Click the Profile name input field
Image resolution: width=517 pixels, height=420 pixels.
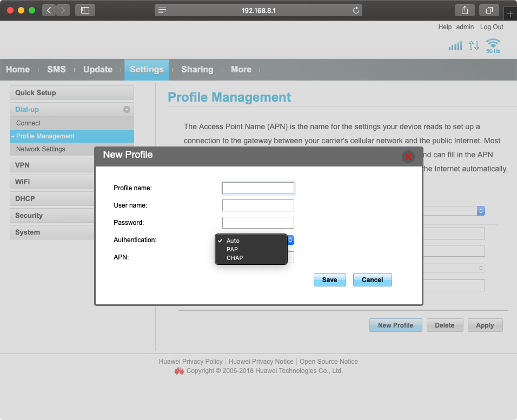point(258,188)
